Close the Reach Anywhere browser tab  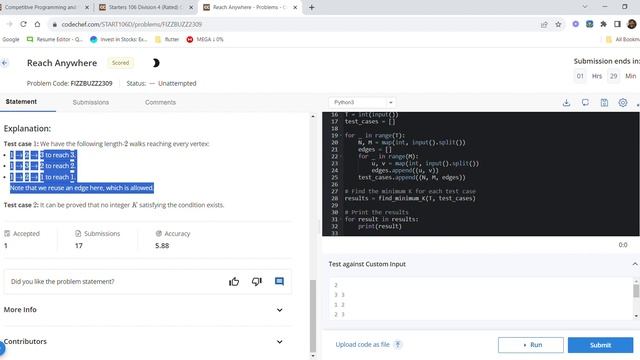[295, 7]
